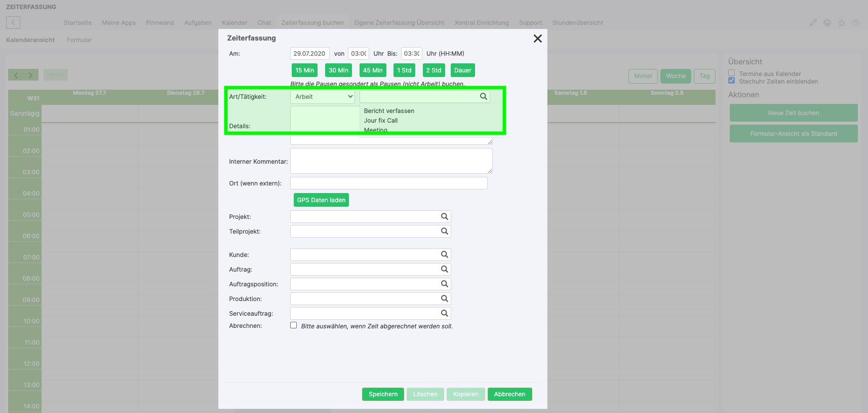Enable the Abrechnen checkbox
The width and height of the screenshot is (868, 413).
pos(293,325)
